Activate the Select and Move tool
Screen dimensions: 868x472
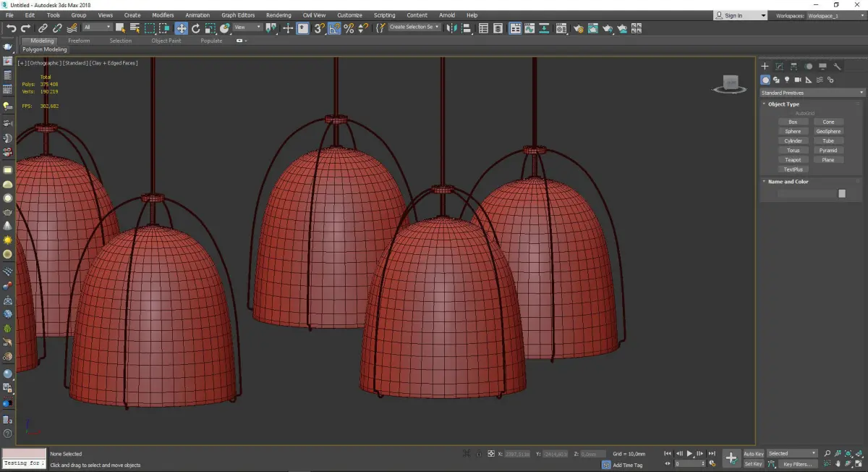(x=181, y=28)
